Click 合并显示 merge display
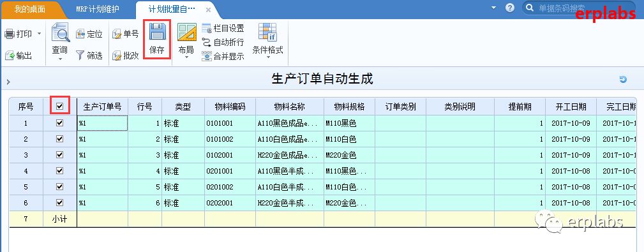644x252 pixels. pos(223,56)
